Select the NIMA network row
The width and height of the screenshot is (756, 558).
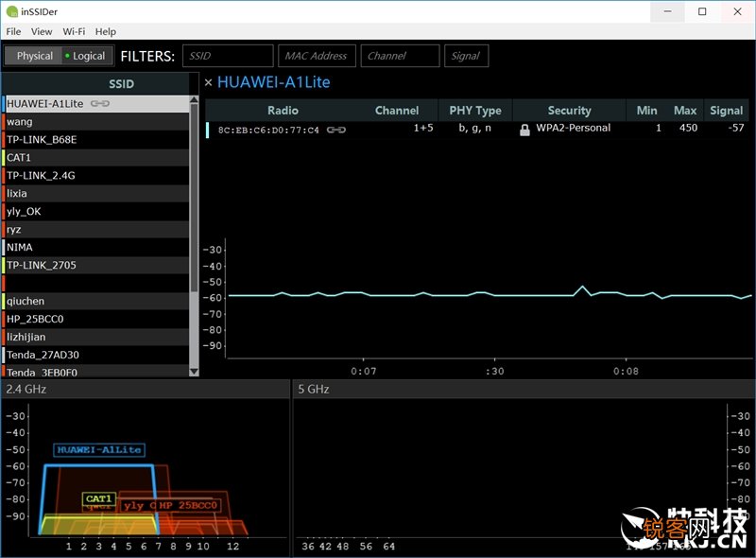click(96, 247)
